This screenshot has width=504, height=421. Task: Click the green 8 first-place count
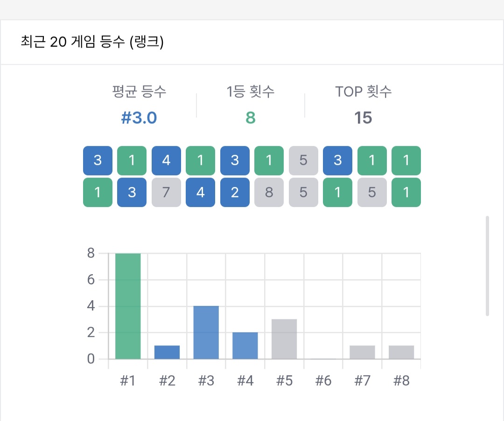coord(251,118)
